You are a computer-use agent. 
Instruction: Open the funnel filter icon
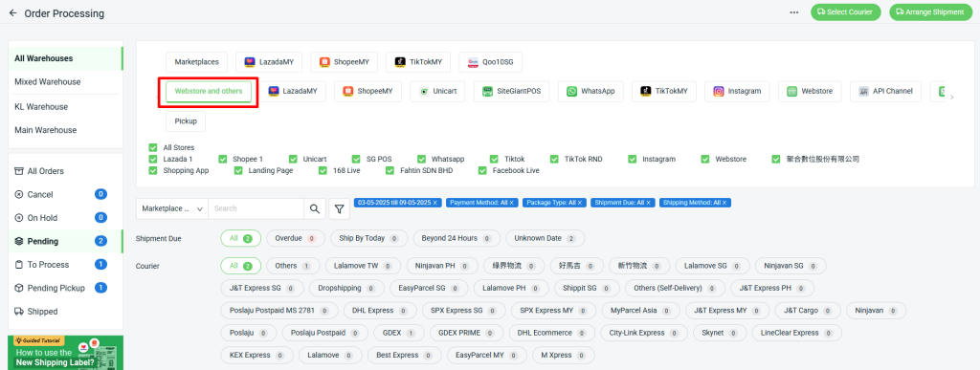(339, 209)
